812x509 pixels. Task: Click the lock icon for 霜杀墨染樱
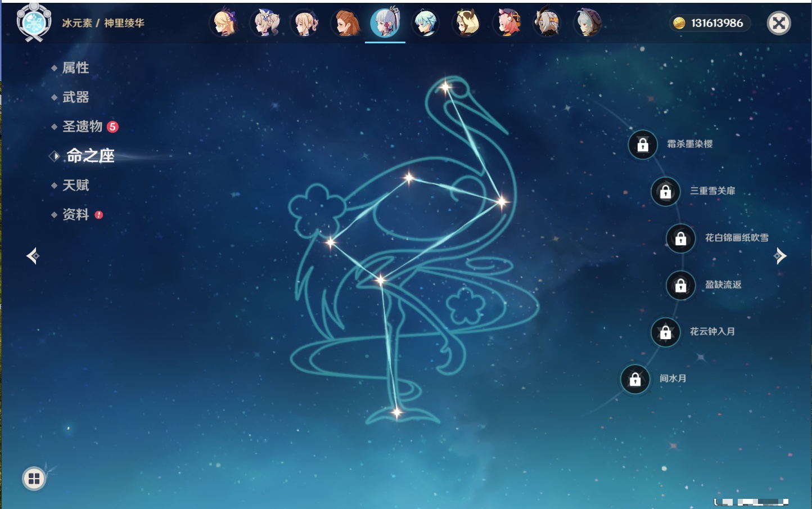pos(643,145)
